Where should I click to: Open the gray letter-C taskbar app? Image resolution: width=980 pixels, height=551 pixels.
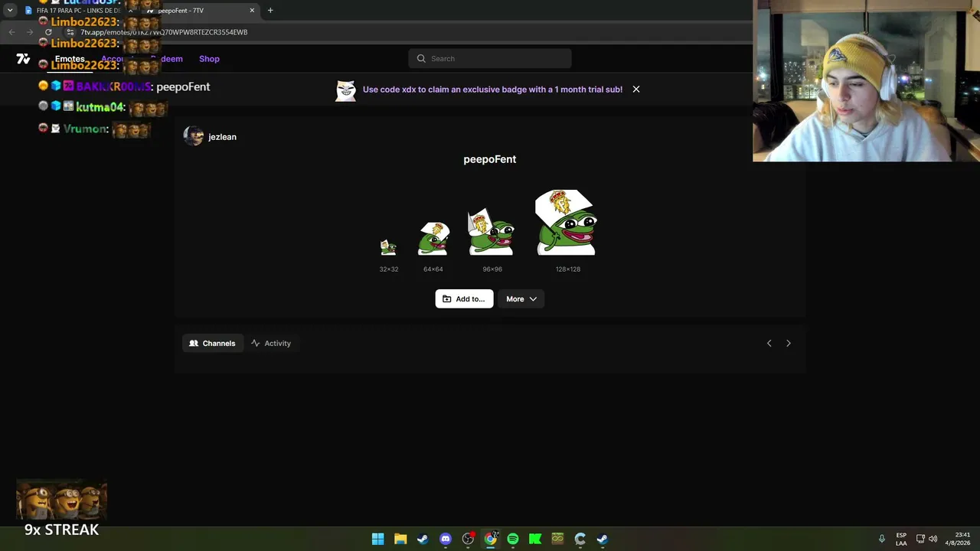580,539
